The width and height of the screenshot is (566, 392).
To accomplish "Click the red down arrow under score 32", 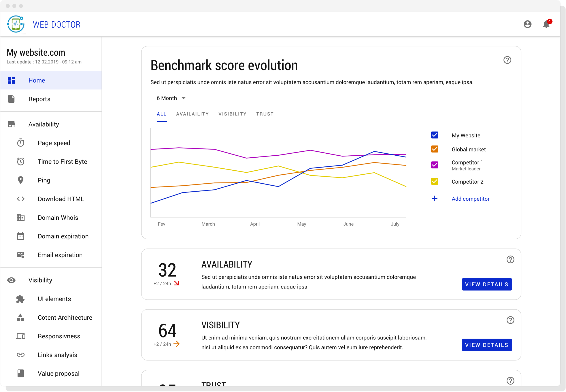I will (x=176, y=283).
